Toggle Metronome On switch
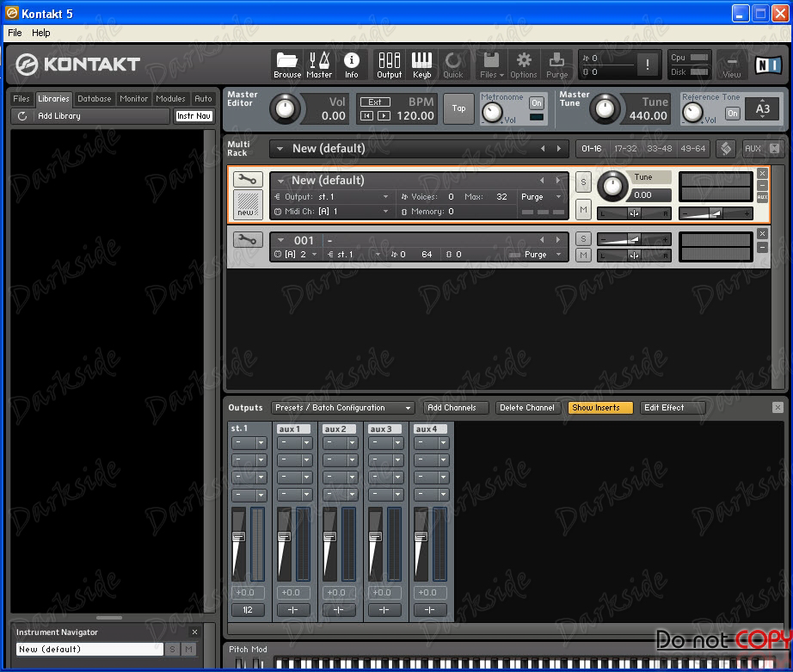This screenshot has height=672, width=793. point(536,102)
